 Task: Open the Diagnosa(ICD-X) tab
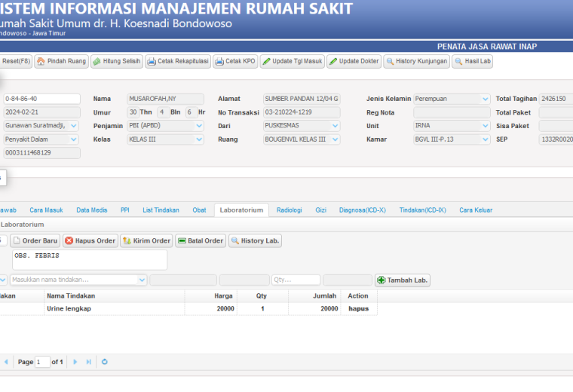pyautogui.click(x=363, y=210)
